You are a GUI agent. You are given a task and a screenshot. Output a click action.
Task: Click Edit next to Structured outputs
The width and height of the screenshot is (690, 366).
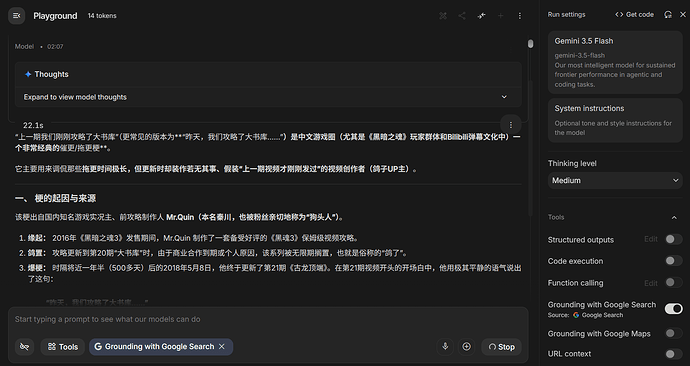click(650, 239)
